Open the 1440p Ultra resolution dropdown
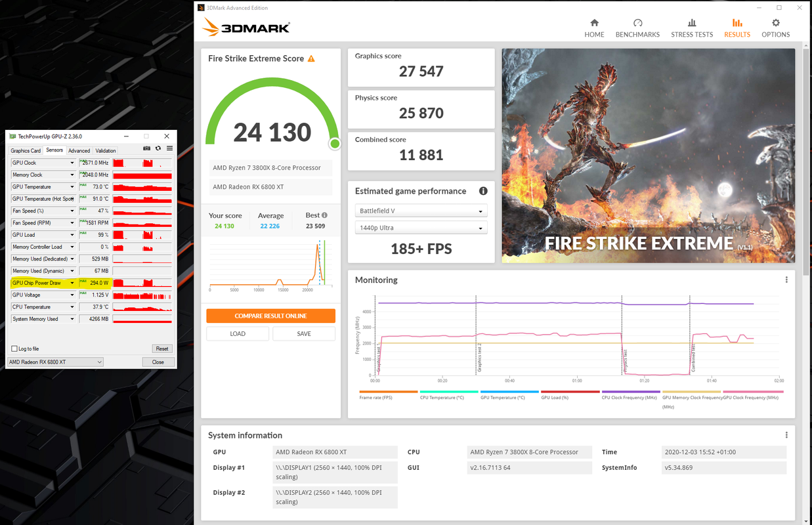This screenshot has height=525, width=812. (x=421, y=228)
